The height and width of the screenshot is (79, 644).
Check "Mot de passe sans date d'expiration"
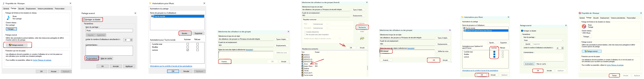click(x=305, y=35)
